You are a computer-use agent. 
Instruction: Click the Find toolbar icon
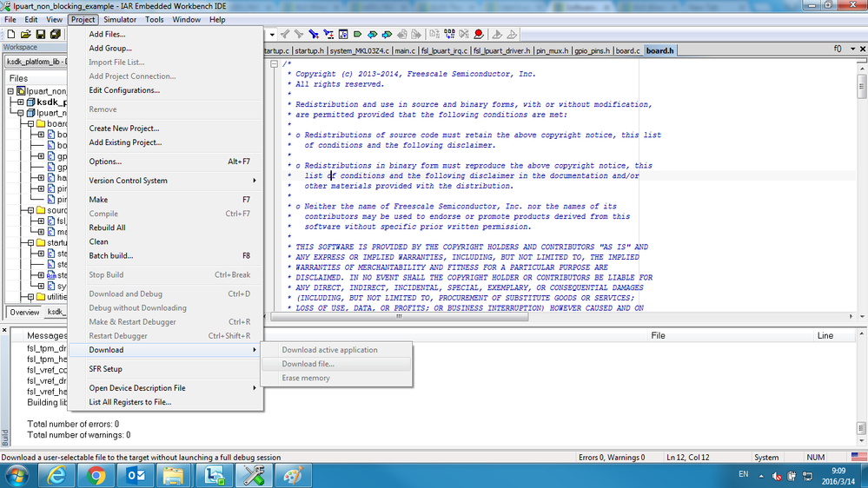[x=314, y=35]
